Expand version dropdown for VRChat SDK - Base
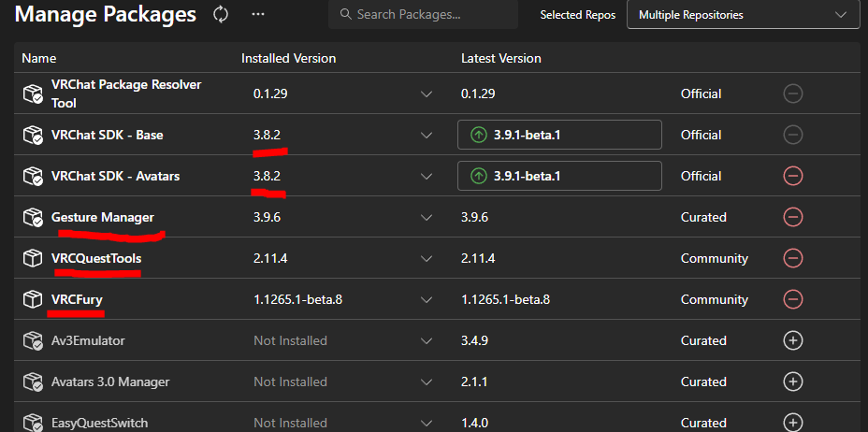This screenshot has width=868, height=432. pos(426,135)
